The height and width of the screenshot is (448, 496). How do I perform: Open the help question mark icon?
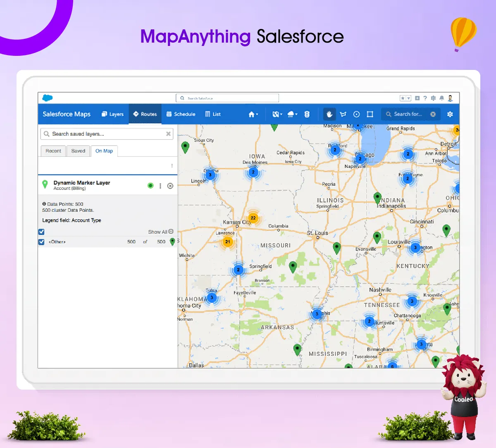(x=425, y=98)
